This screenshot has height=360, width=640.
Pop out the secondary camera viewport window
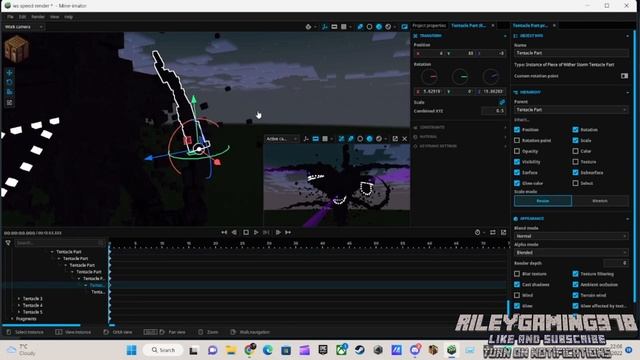click(x=395, y=139)
